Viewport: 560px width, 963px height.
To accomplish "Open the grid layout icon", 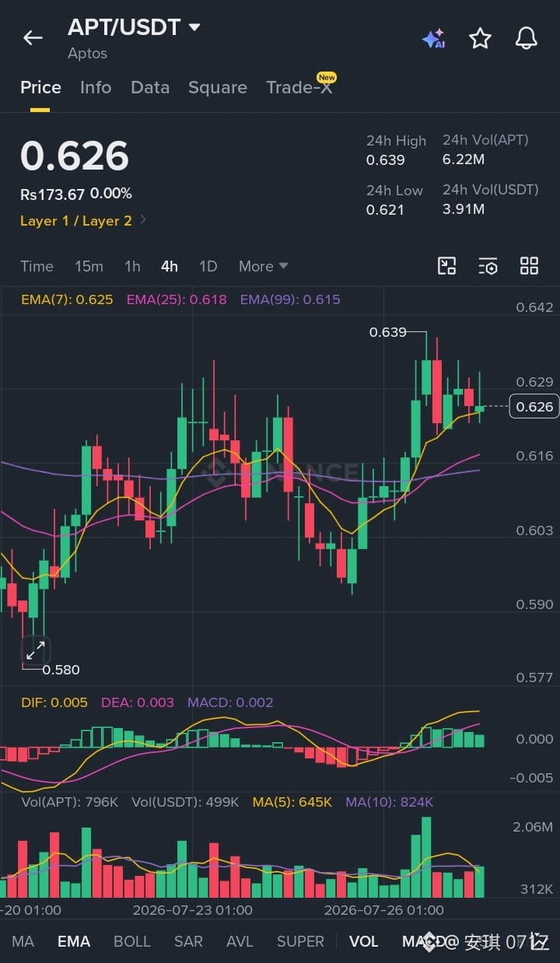I will tap(529, 266).
